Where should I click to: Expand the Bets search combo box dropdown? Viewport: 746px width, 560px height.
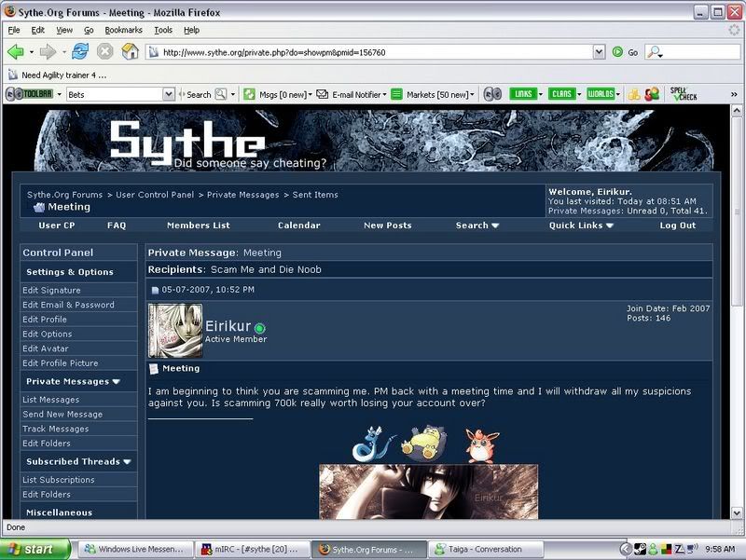(x=169, y=94)
